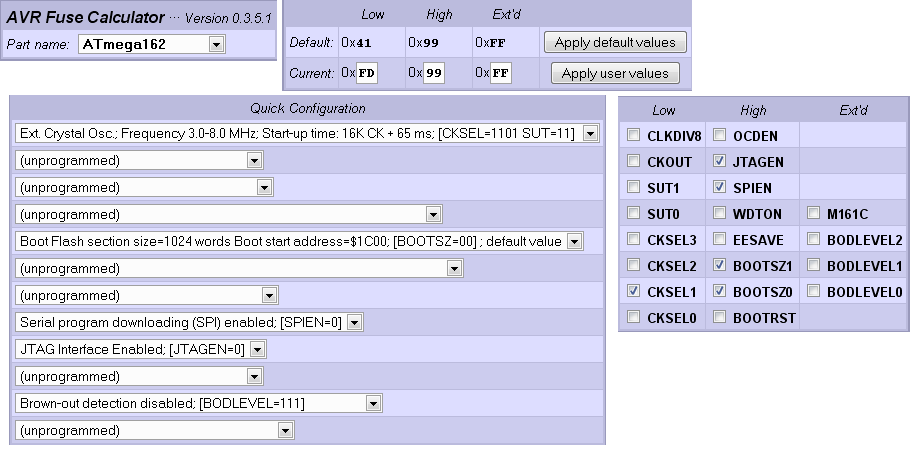Click the Version 0.3.5.1 label
Screen dimensions: 915x451
pos(228,19)
